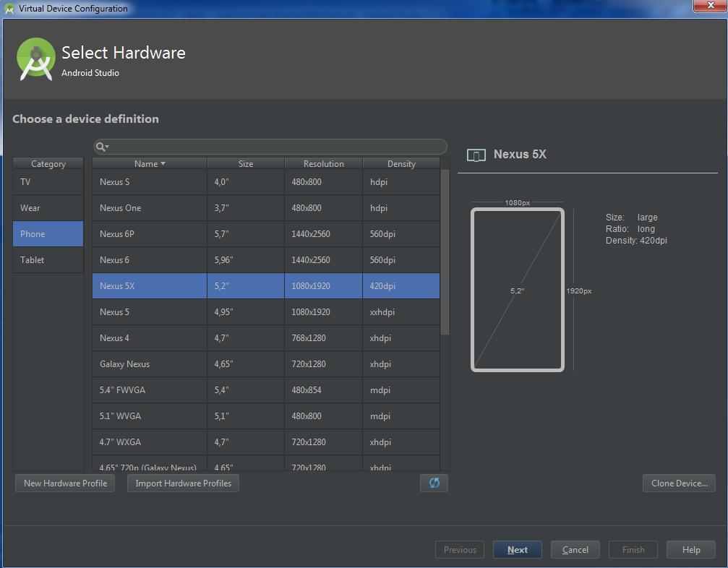The image size is (728, 568).
Task: Click the 480x854 resolution cell
Action: click(323, 390)
